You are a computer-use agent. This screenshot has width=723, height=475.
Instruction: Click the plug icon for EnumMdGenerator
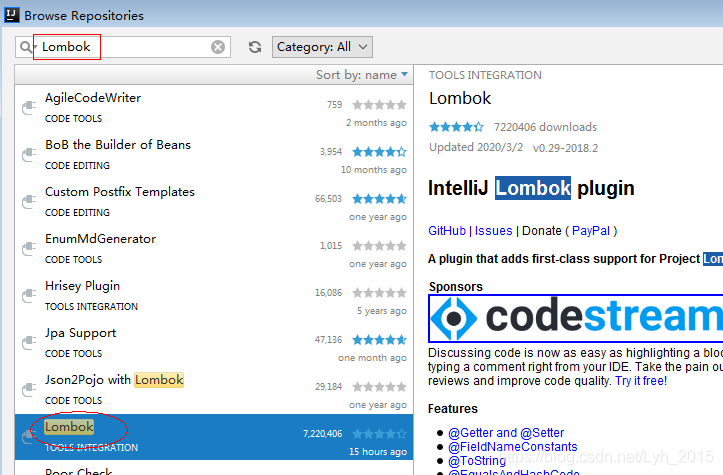(x=29, y=249)
